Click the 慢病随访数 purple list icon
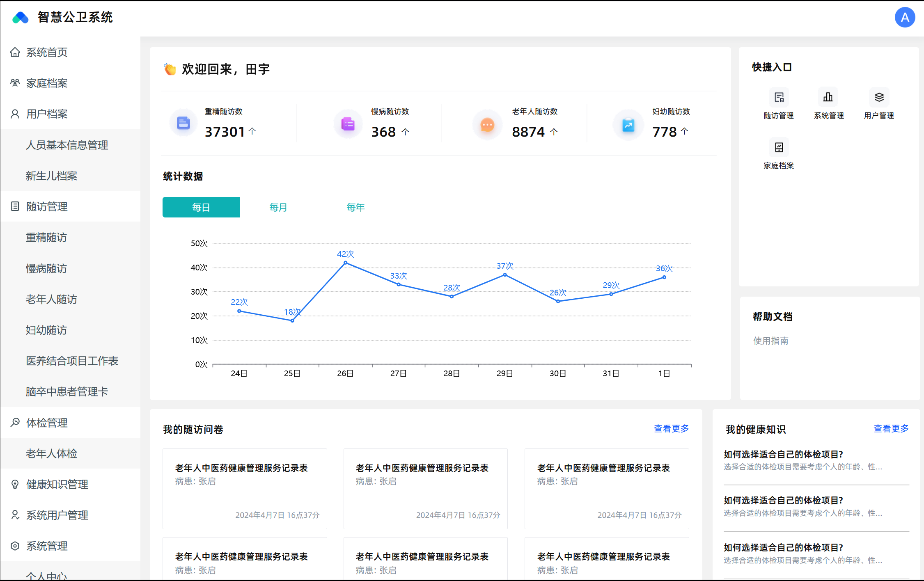The height and width of the screenshot is (581, 924). coord(348,124)
